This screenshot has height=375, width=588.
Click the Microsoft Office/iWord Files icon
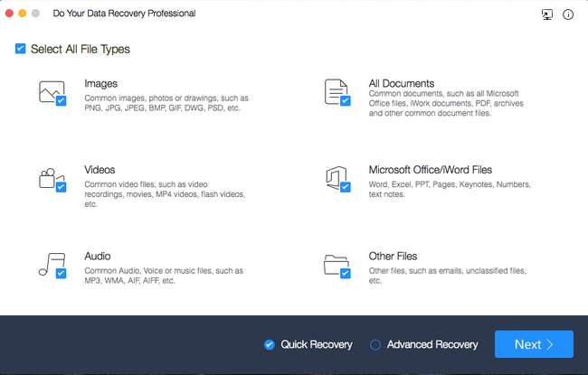point(337,178)
